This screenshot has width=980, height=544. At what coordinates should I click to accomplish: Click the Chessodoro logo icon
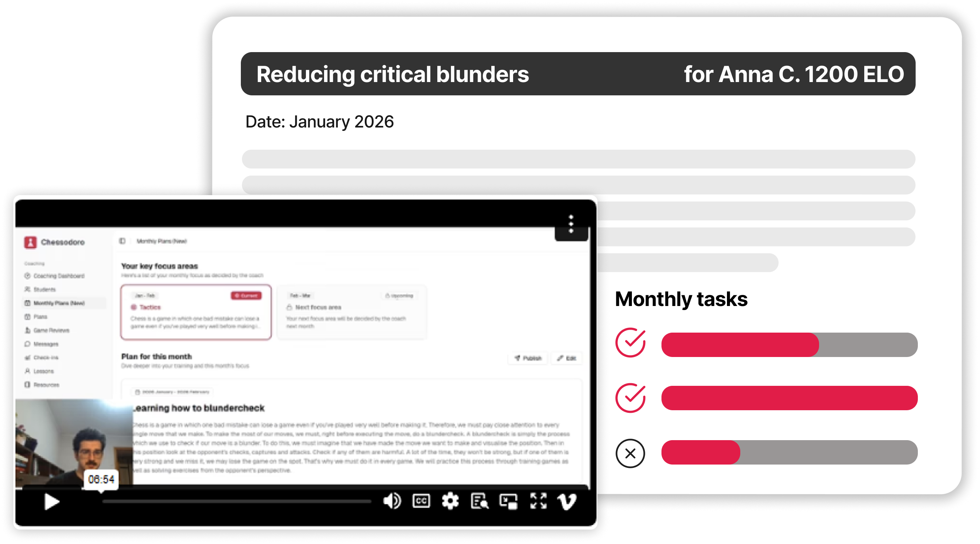[x=30, y=242]
